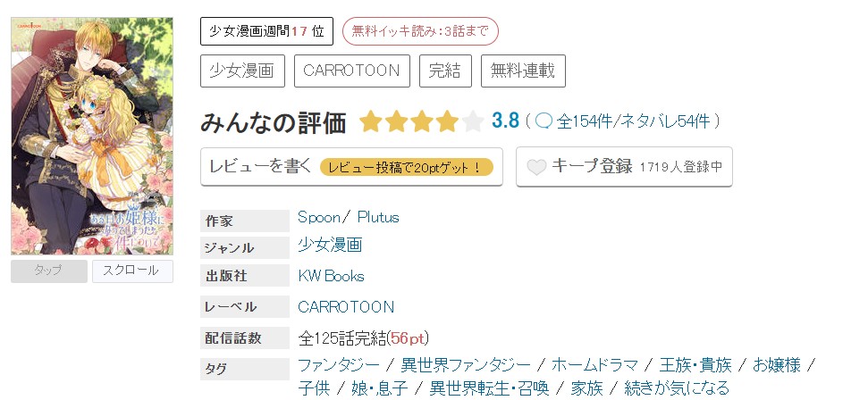868x400 pixels.
Task: Click the review speech bubble icon
Action: [544, 121]
